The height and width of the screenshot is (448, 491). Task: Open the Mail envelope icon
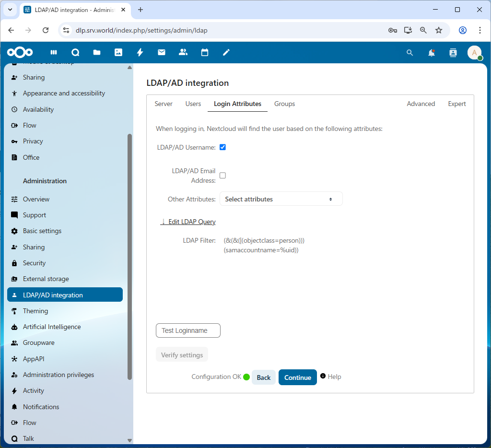click(x=162, y=52)
